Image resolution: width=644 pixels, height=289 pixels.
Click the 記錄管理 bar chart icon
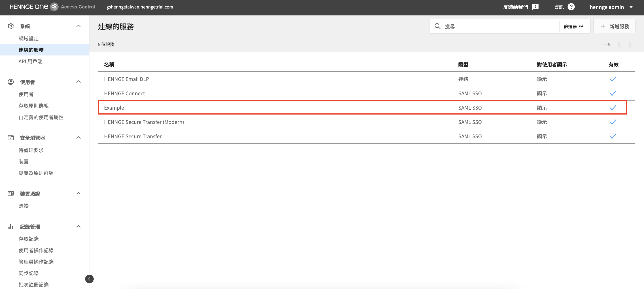(x=11, y=227)
